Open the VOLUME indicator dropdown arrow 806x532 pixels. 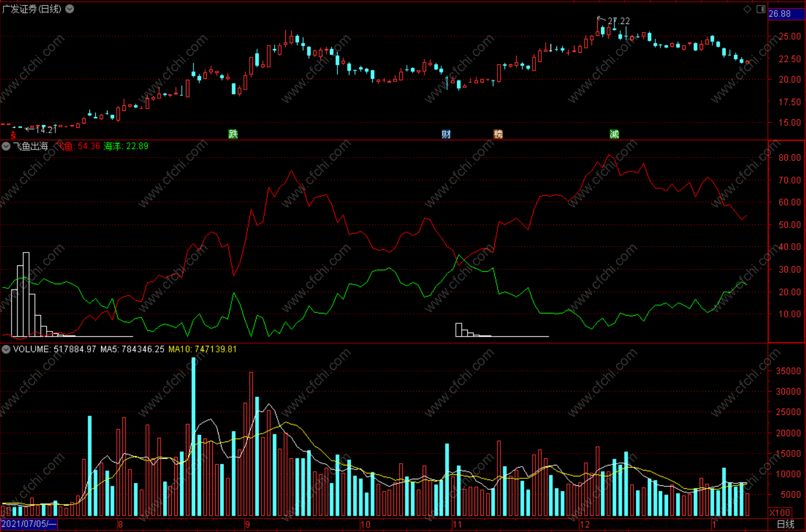(x=6, y=349)
